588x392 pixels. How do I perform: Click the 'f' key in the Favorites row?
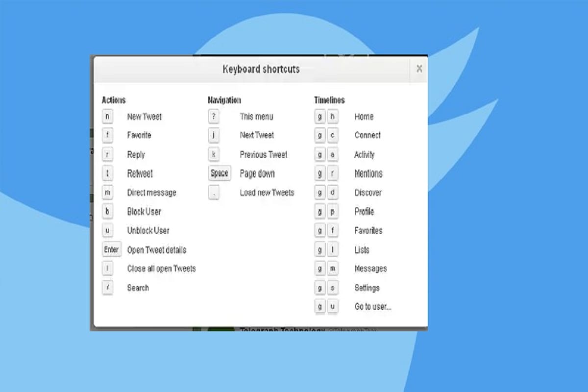333,231
